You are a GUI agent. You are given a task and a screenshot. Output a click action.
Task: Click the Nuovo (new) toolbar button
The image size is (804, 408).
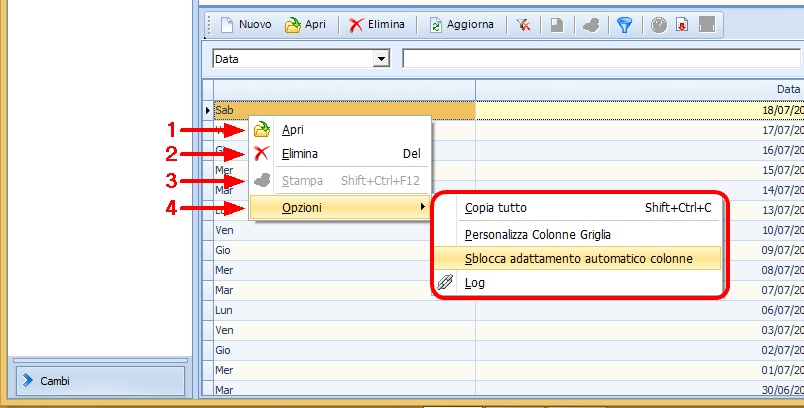[245, 25]
